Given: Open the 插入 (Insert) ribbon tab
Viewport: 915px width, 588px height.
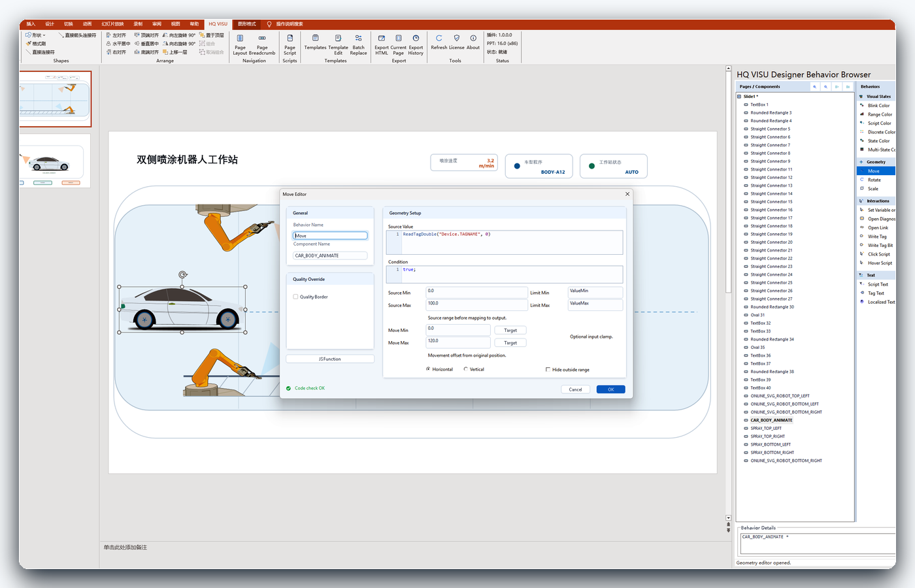Looking at the screenshot, I should click(31, 24).
